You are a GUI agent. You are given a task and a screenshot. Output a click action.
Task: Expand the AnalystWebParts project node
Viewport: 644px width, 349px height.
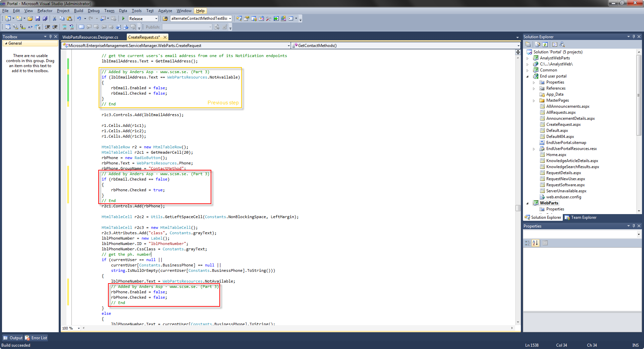tap(528, 58)
